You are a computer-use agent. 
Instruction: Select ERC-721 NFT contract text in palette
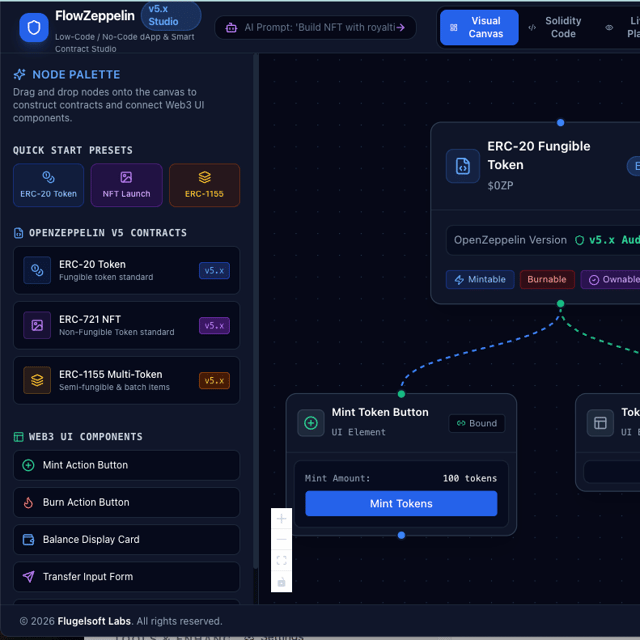90,319
